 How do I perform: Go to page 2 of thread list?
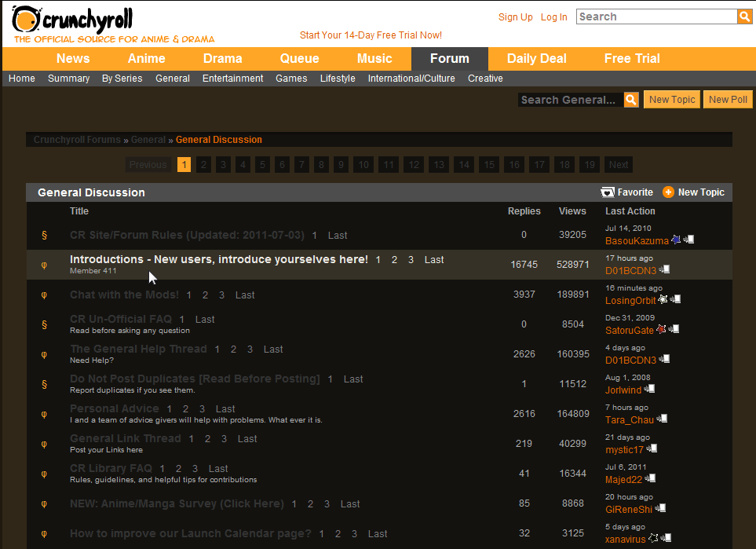pyautogui.click(x=203, y=164)
